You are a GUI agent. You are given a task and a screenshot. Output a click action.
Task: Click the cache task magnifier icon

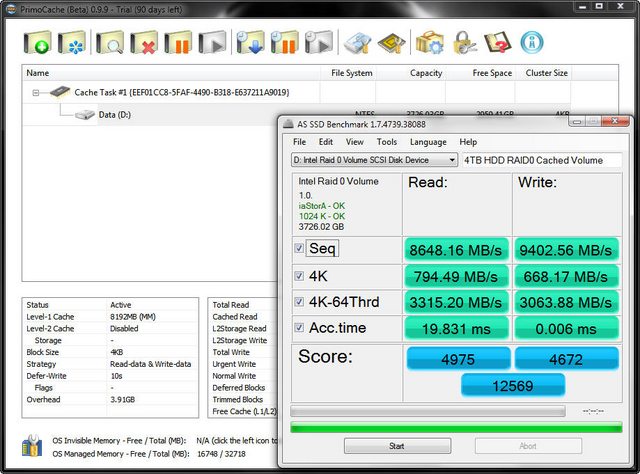coord(110,42)
